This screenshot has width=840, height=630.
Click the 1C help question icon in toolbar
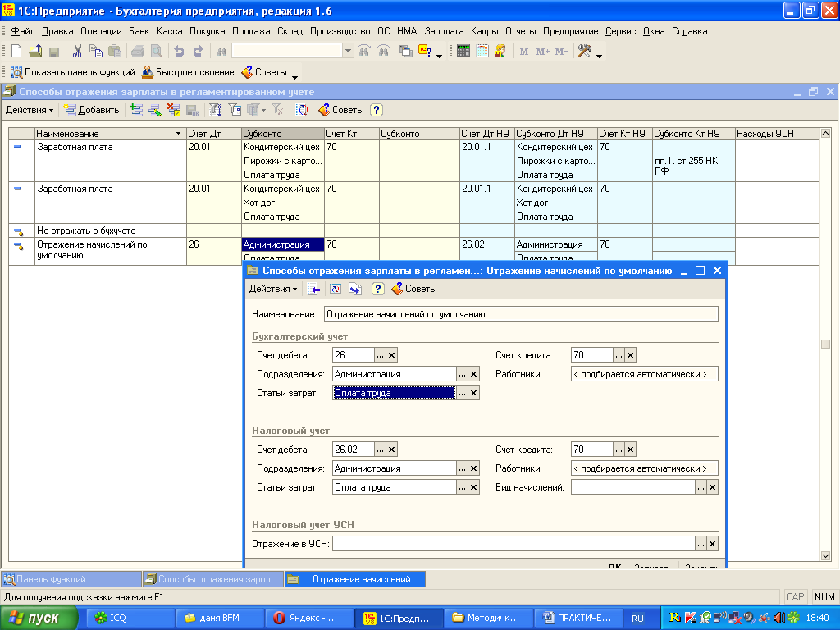(425, 52)
